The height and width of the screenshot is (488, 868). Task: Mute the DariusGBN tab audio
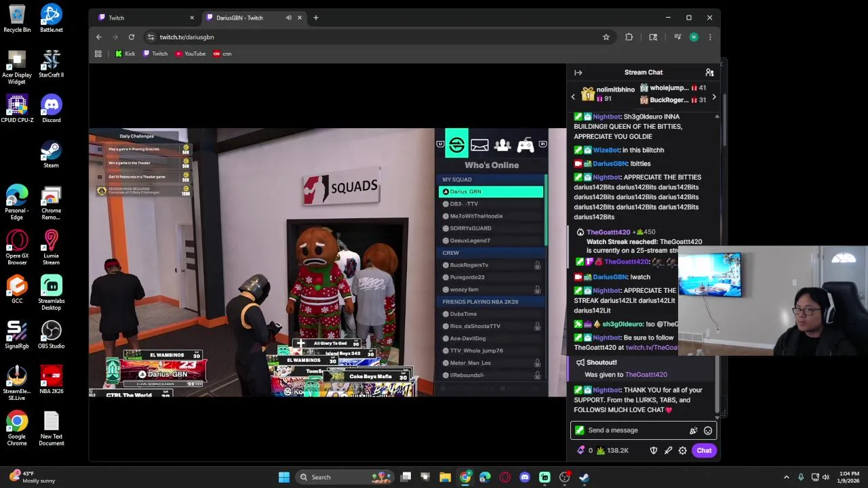click(x=289, y=18)
